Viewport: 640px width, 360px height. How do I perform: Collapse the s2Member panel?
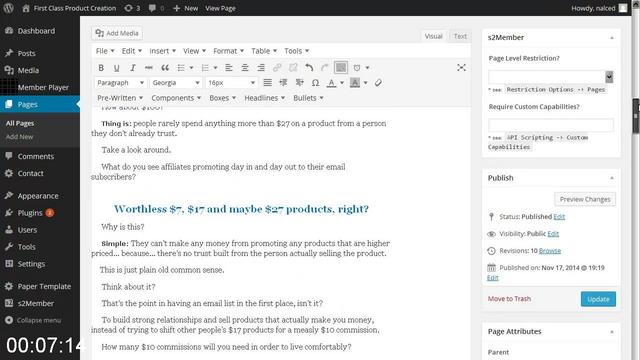click(611, 38)
